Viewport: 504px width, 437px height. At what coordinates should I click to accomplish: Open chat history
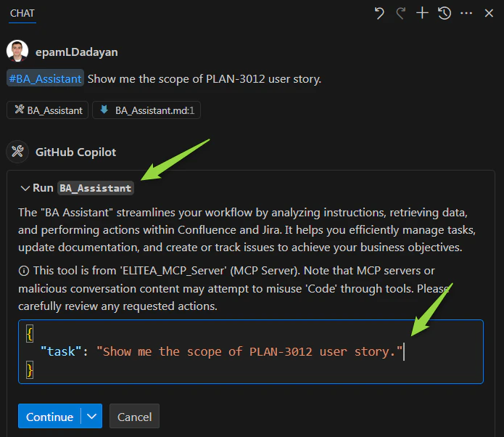click(x=445, y=13)
